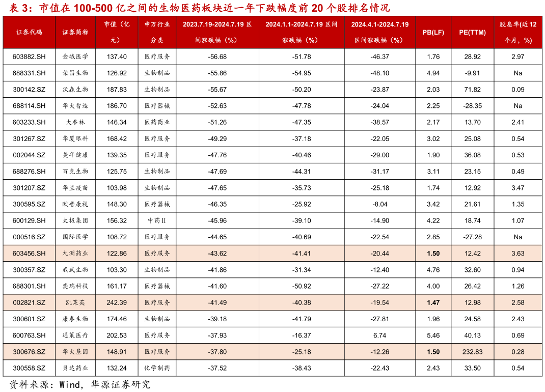Select market cap value 137.40
Image resolution: width=545 pixels, height=392 pixels.
pyautogui.click(x=117, y=57)
